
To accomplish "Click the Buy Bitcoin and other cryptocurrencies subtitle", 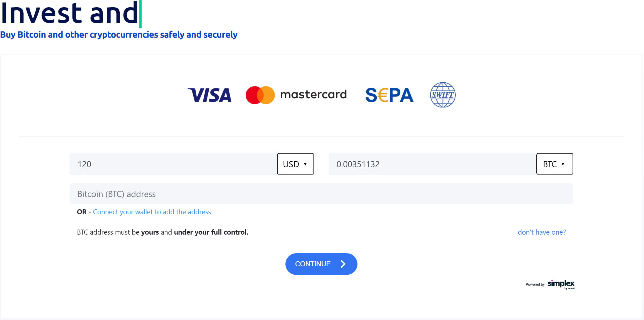I will (x=119, y=35).
